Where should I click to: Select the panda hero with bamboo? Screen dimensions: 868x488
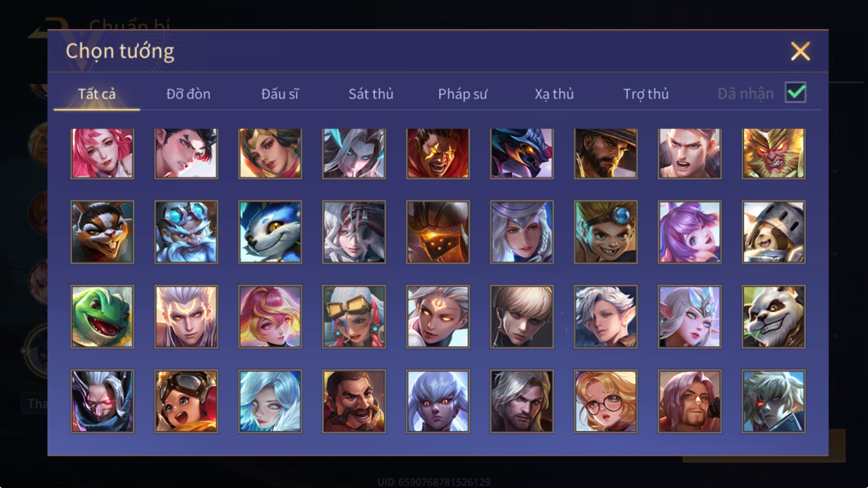click(x=774, y=317)
